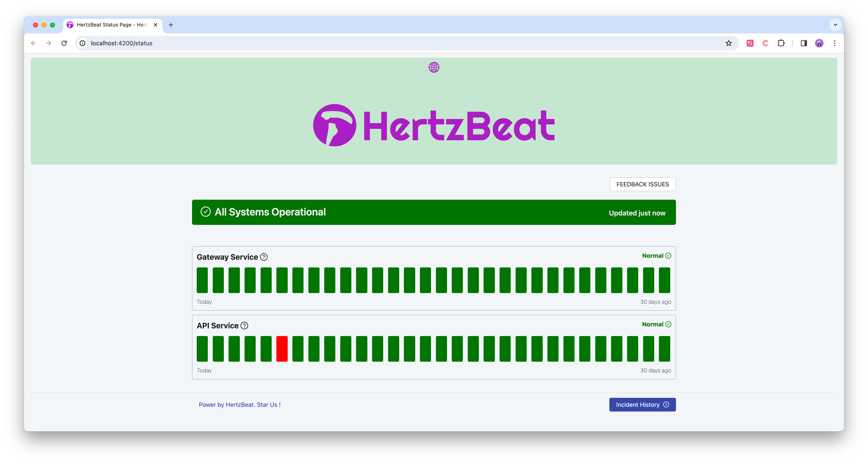
Task: Open Incident History
Action: tap(642, 405)
